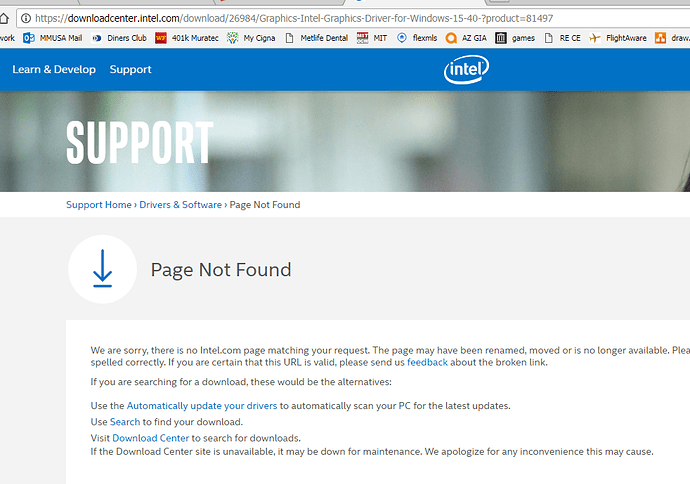This screenshot has width=690, height=484.
Task: Open the draw bookmark at far right
Action: click(672, 38)
